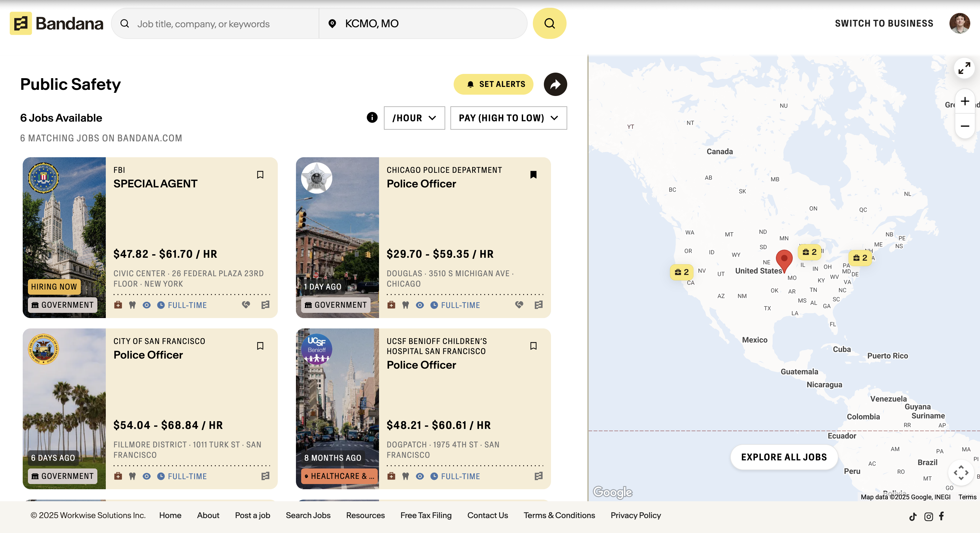Screen dimensions: 980x533
Task: Expand the map to fullscreen
Action: point(964,68)
